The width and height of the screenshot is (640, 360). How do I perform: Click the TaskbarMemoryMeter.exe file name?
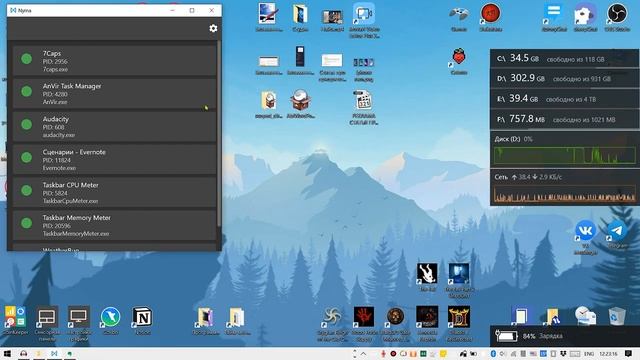(76, 234)
